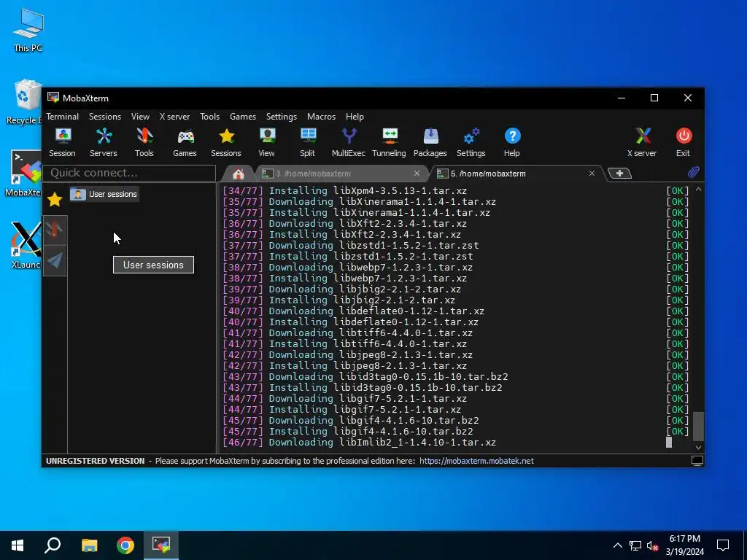747x560 pixels.
Task: Select the Split terminal icon
Action: coord(307,142)
